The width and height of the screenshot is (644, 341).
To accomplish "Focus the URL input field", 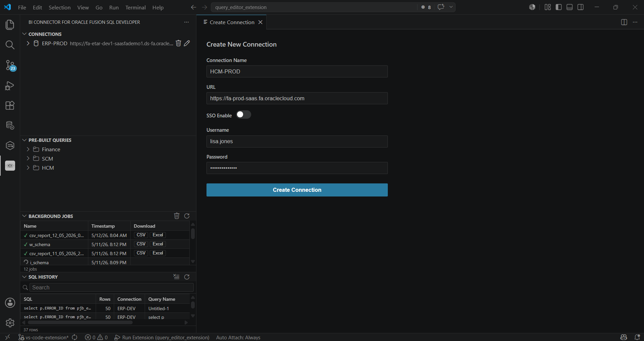I will click(297, 98).
